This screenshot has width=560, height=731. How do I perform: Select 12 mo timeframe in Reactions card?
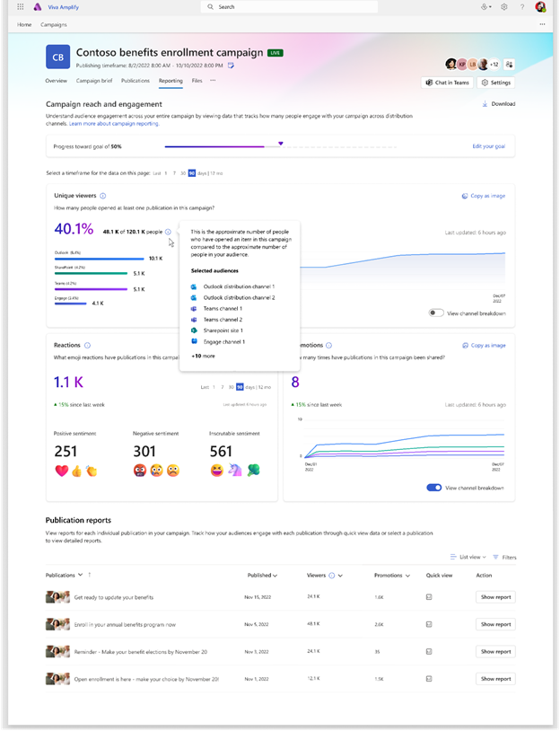[265, 387]
